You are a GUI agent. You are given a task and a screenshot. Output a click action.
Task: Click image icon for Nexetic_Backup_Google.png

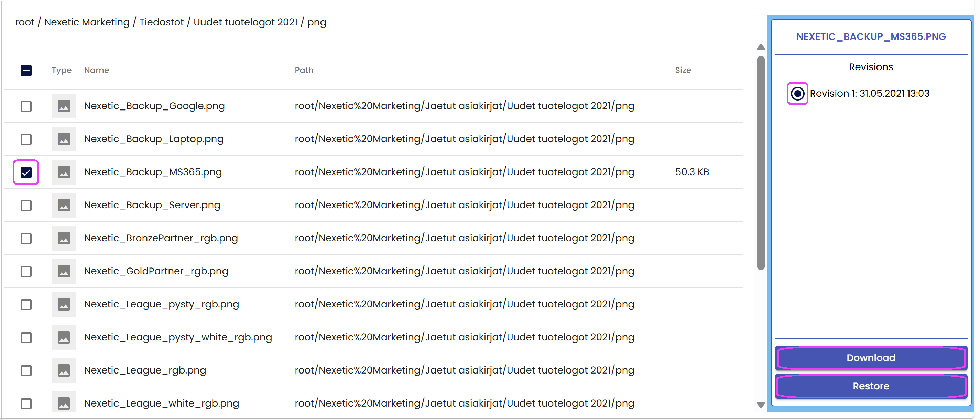click(x=64, y=106)
